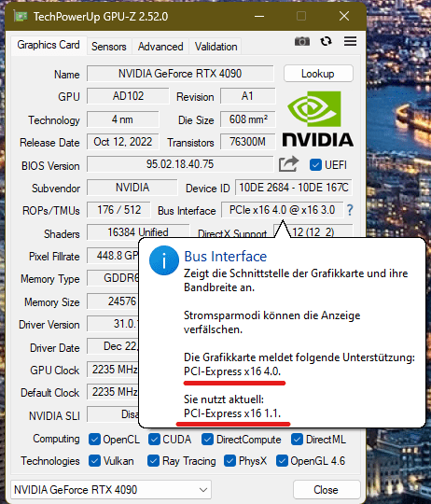Open the Advanced tab
Image resolution: width=431 pixels, height=504 pixels.
(x=160, y=47)
